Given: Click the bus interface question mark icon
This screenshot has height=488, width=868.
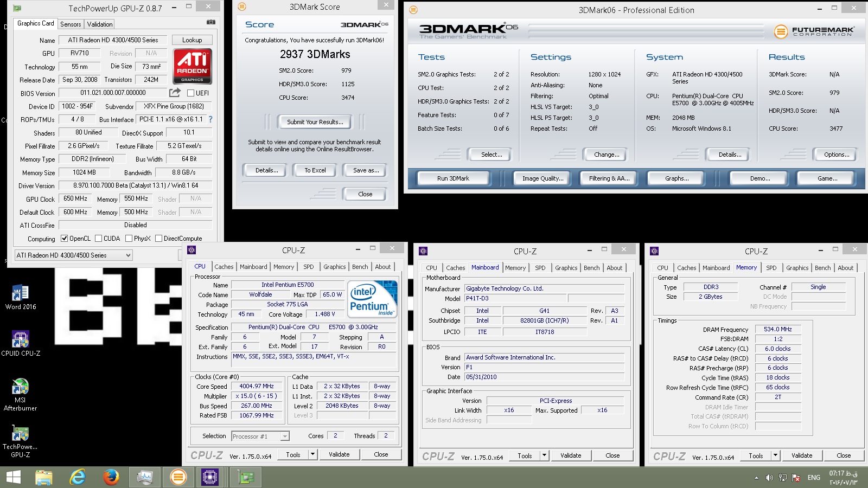Looking at the screenshot, I should click(x=210, y=119).
